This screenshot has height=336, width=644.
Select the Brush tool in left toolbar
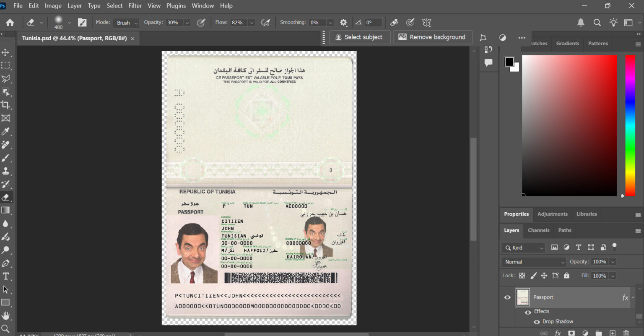[x=5, y=158]
